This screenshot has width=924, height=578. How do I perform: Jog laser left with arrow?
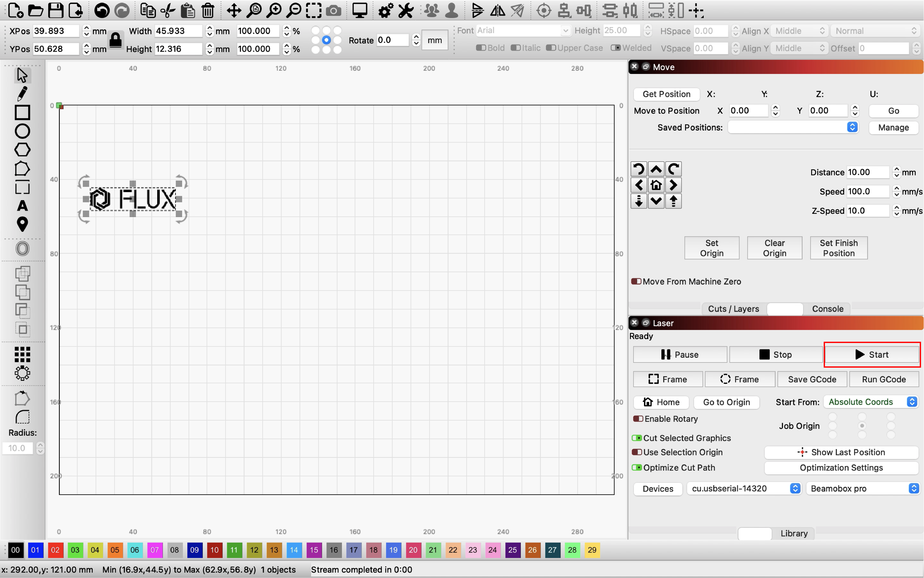(639, 185)
